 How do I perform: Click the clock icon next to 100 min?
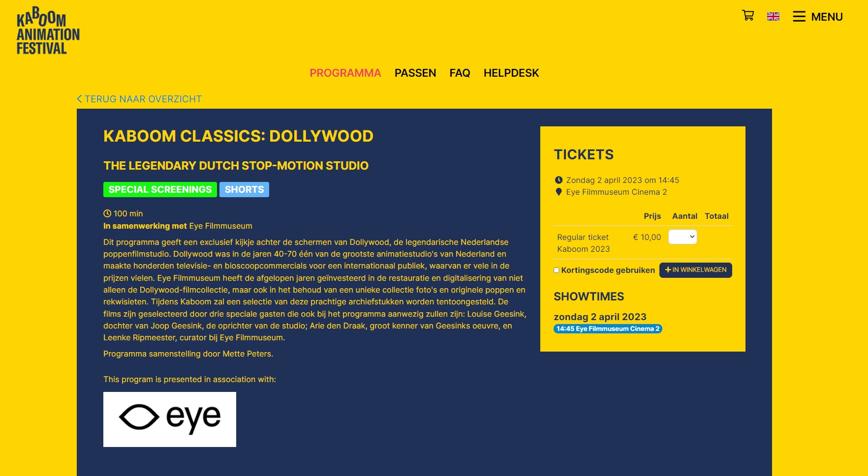pos(107,213)
